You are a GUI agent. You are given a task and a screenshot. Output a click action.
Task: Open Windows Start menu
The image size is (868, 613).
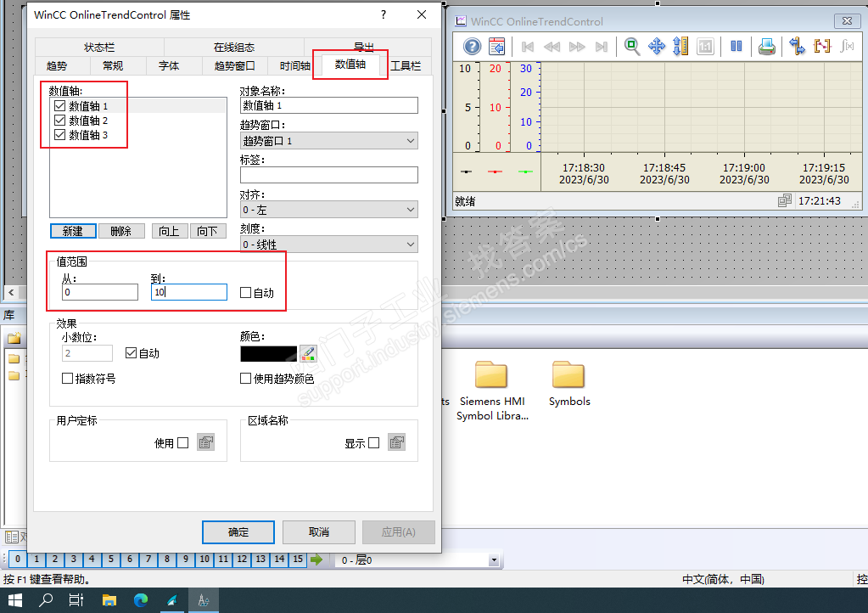point(15,600)
